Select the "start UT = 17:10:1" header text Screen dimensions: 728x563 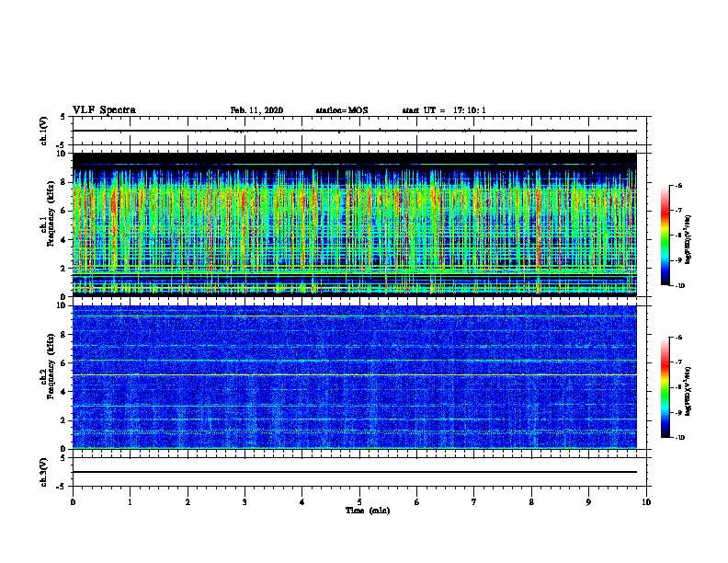coord(444,110)
